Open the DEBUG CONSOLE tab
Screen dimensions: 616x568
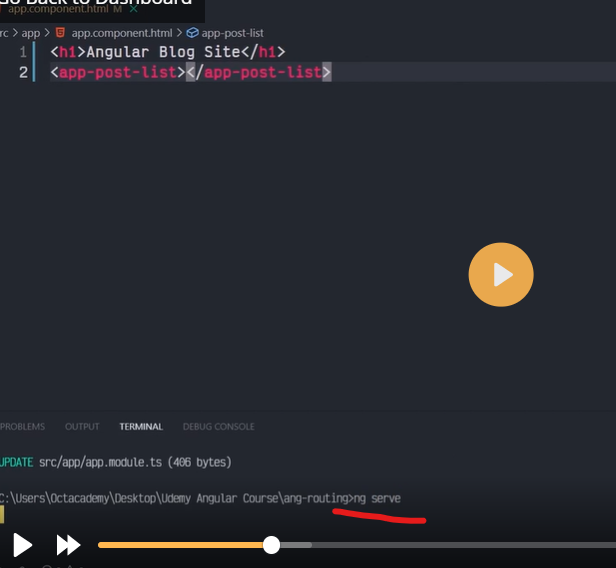218,426
